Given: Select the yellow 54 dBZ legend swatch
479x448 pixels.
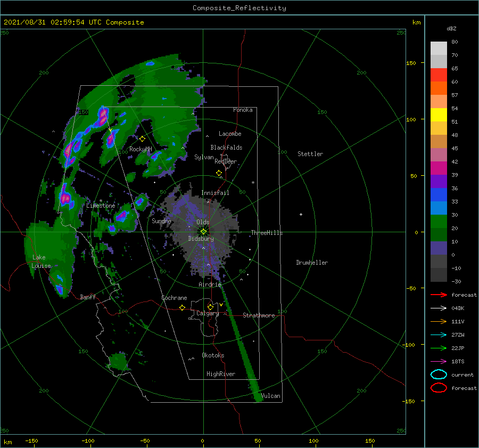Looking at the screenshot, I should click(x=439, y=115).
